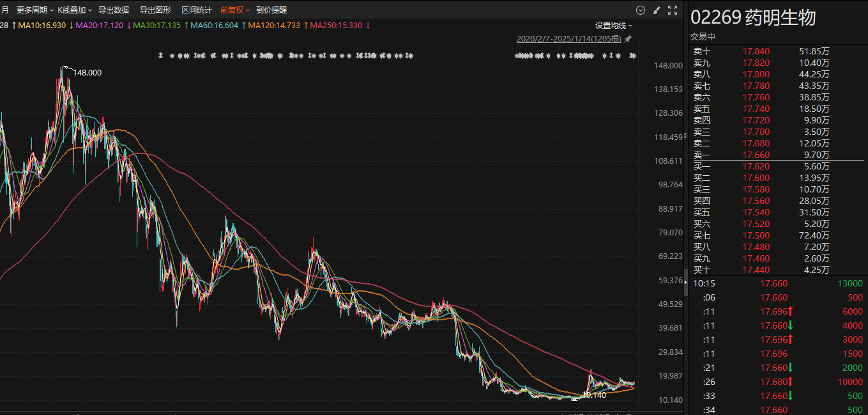
Task: Expand the K线叠加 overlay dropdown
Action: (x=75, y=10)
